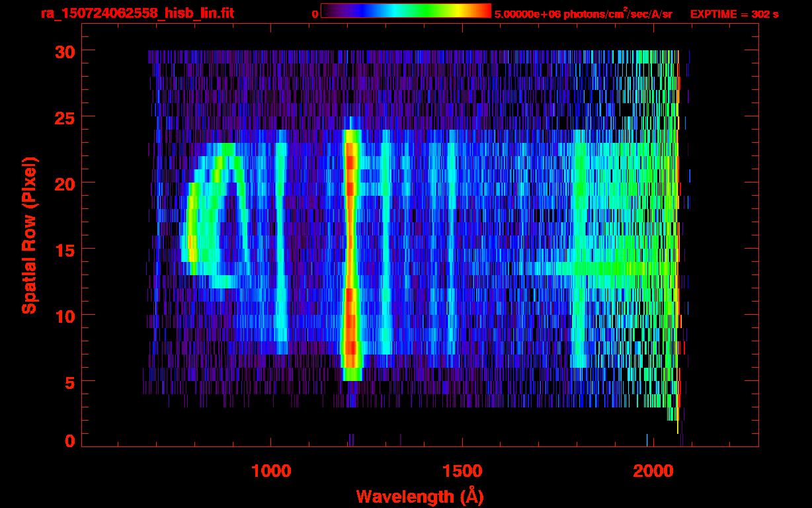Click the EXPTIME = 302 s text

point(734,13)
